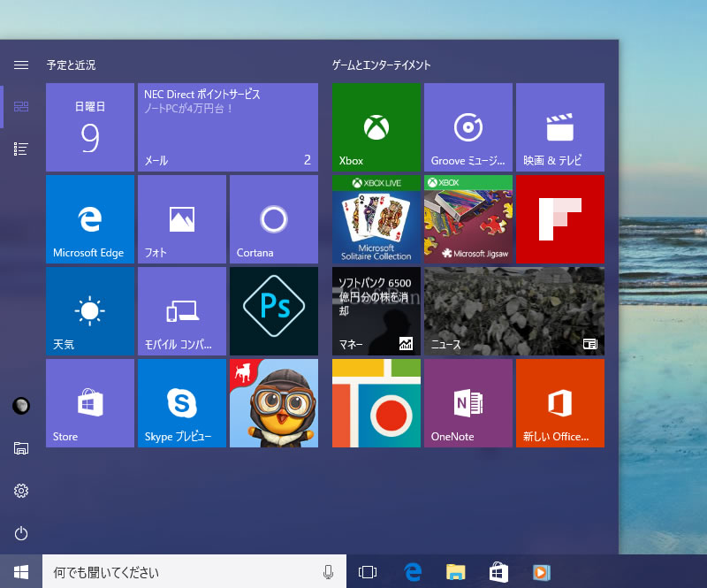This screenshot has height=588, width=707.
Task: Open Task View on the taskbar
Action: pyautogui.click(x=368, y=572)
